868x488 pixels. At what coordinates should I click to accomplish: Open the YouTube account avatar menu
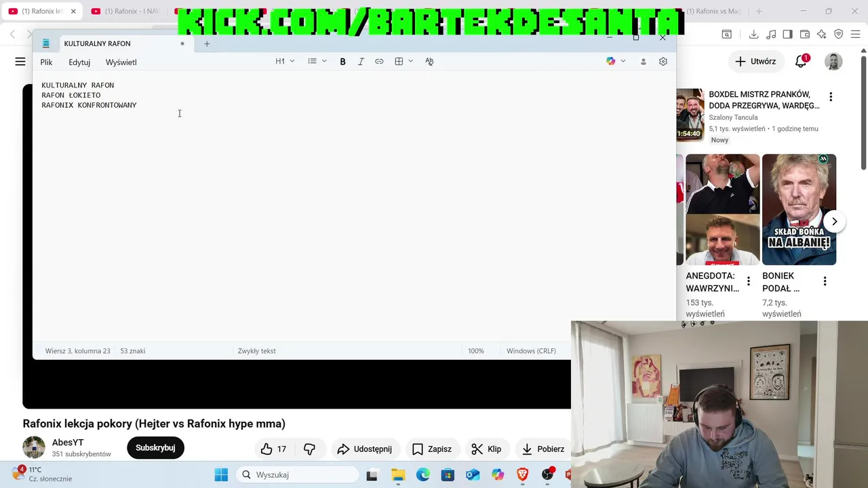pyautogui.click(x=833, y=62)
